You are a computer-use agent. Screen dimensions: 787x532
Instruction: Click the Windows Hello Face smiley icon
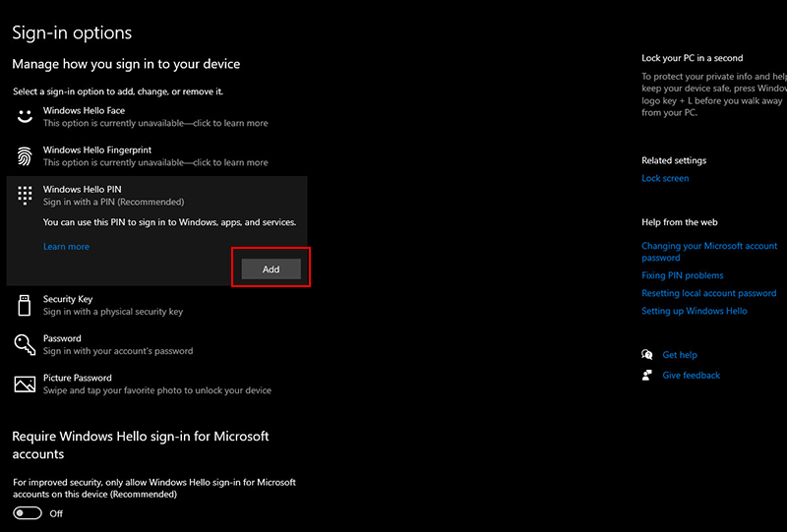tap(25, 116)
